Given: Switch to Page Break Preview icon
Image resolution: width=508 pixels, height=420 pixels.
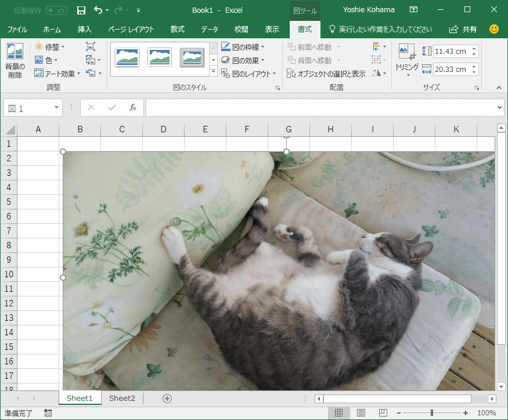Looking at the screenshot, I should [383, 412].
